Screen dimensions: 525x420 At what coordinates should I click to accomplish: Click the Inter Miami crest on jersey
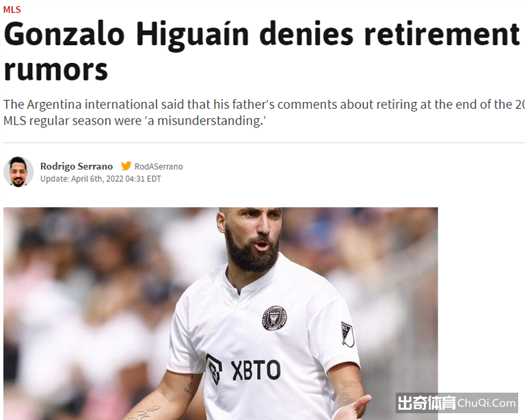[274, 318]
